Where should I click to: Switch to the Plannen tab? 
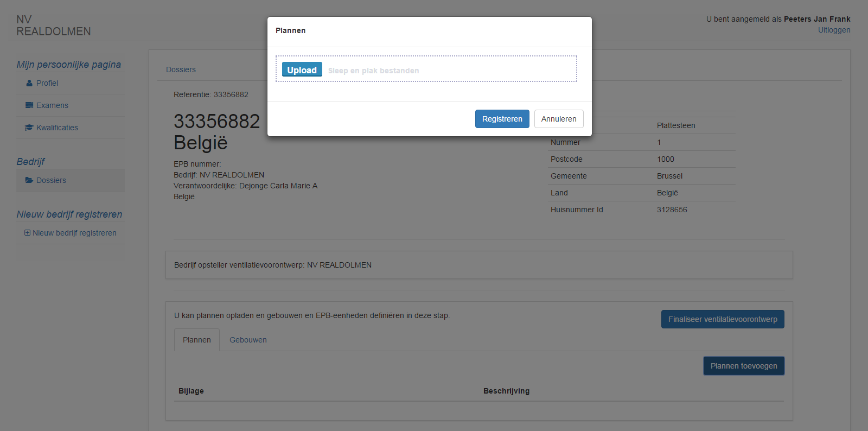coord(197,340)
